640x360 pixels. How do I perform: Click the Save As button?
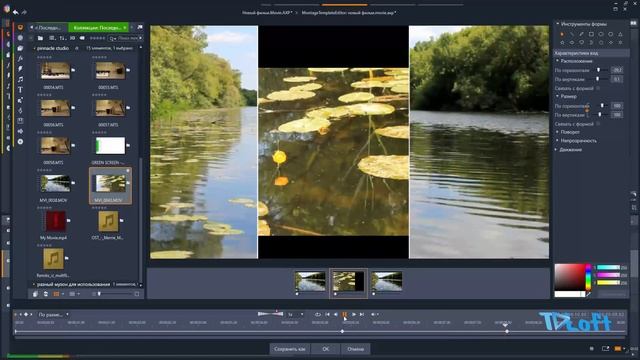tap(290, 349)
